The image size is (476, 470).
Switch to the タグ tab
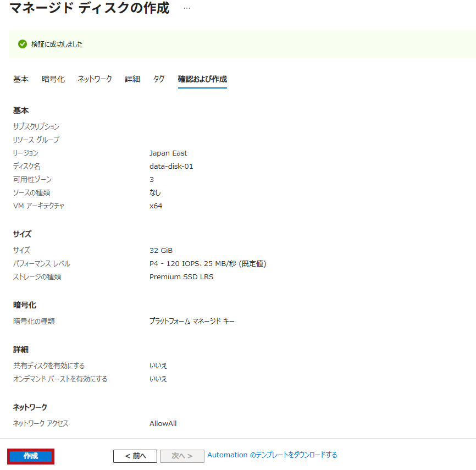click(x=159, y=79)
